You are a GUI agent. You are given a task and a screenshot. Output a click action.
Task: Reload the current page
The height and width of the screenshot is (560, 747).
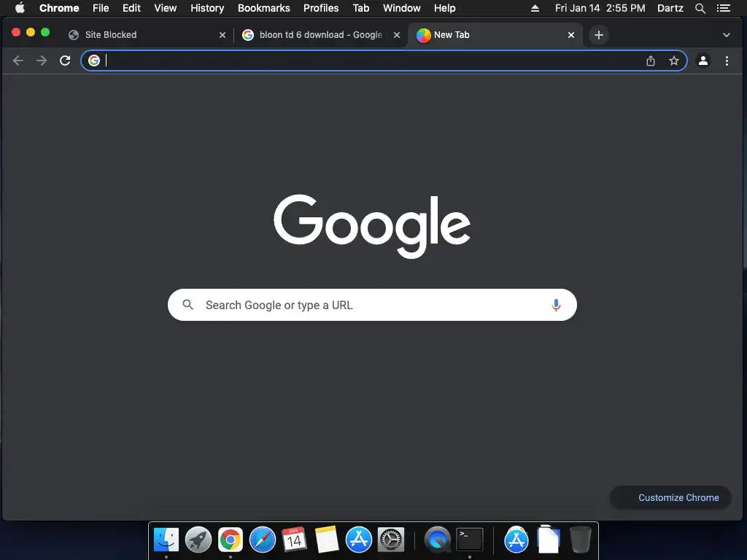coord(65,61)
